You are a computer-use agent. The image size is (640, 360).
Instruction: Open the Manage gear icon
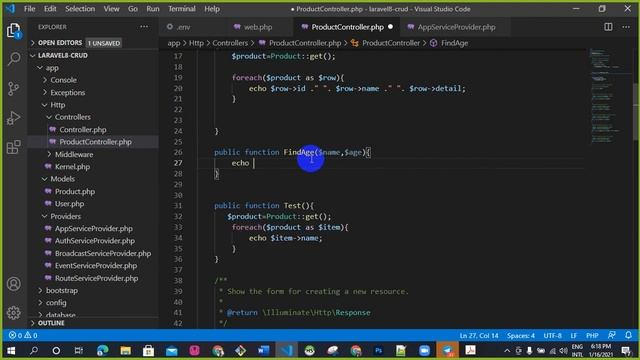coord(13,313)
